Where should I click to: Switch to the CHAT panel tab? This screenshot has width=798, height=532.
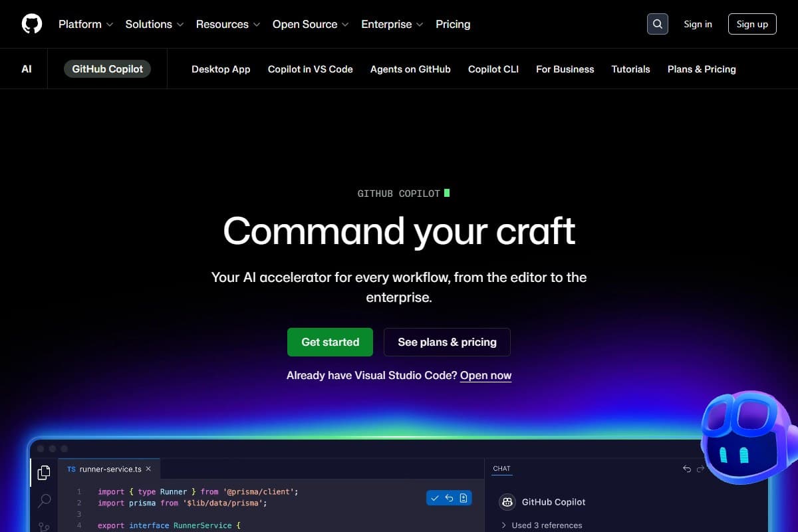[502, 469]
